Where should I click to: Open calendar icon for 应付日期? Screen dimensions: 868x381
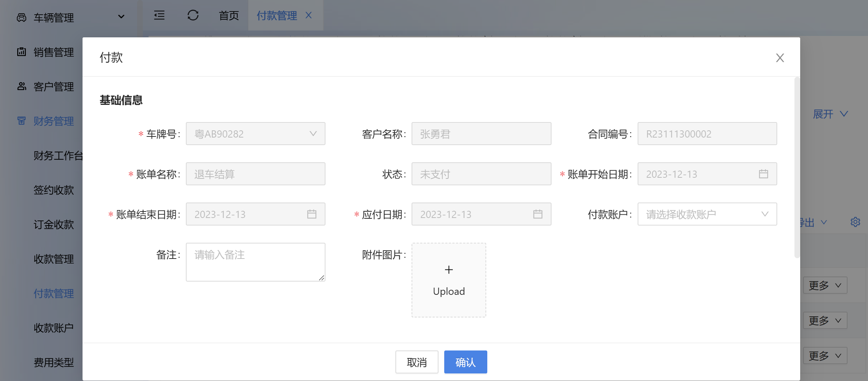(x=538, y=214)
